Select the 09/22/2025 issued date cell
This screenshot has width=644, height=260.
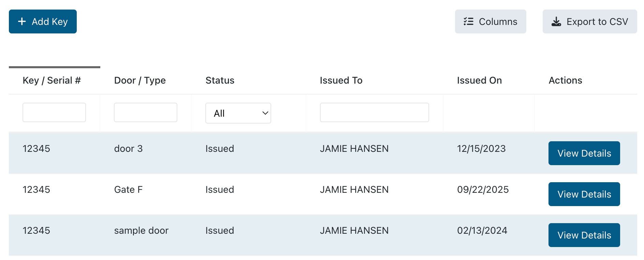coord(483,190)
